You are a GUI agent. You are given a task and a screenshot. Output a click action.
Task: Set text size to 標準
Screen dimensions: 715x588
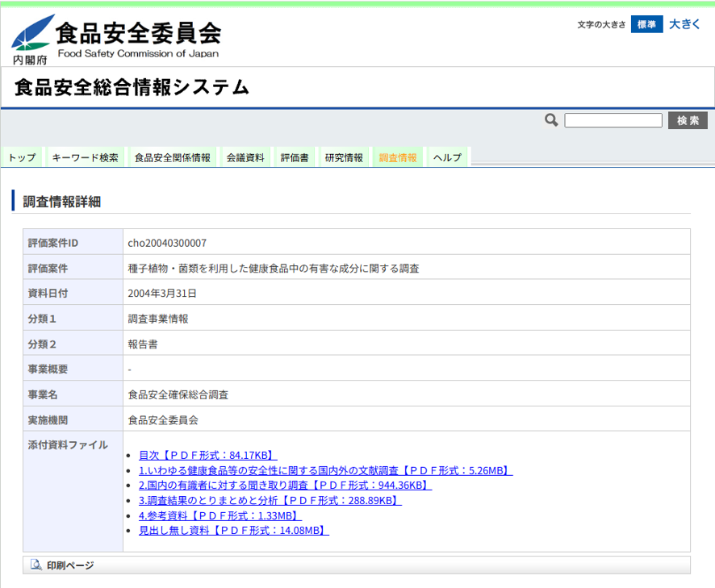(x=646, y=24)
